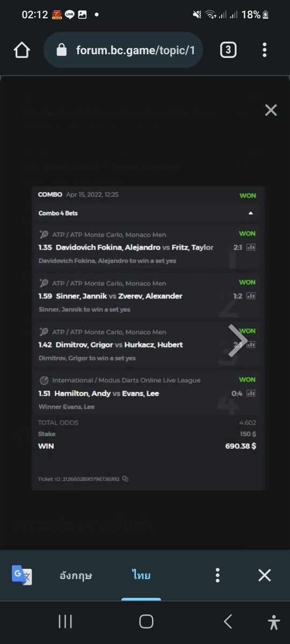Open the tab switcher showing 3 tabs
Viewport: 290px width, 644px height.
[x=228, y=50]
